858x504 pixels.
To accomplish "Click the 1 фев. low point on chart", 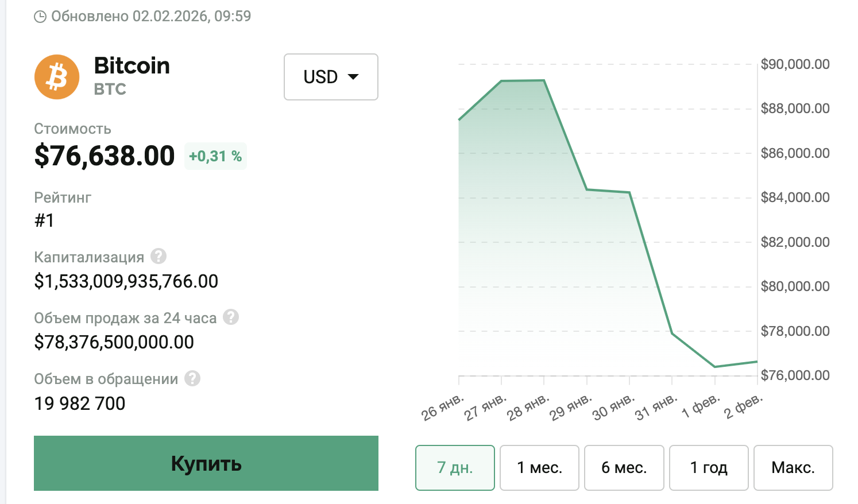I will (x=715, y=366).
